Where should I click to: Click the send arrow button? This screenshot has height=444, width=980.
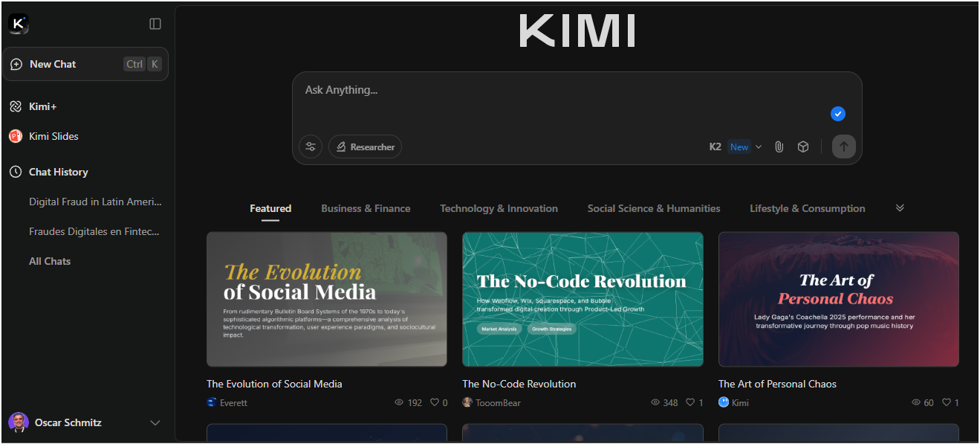[843, 147]
